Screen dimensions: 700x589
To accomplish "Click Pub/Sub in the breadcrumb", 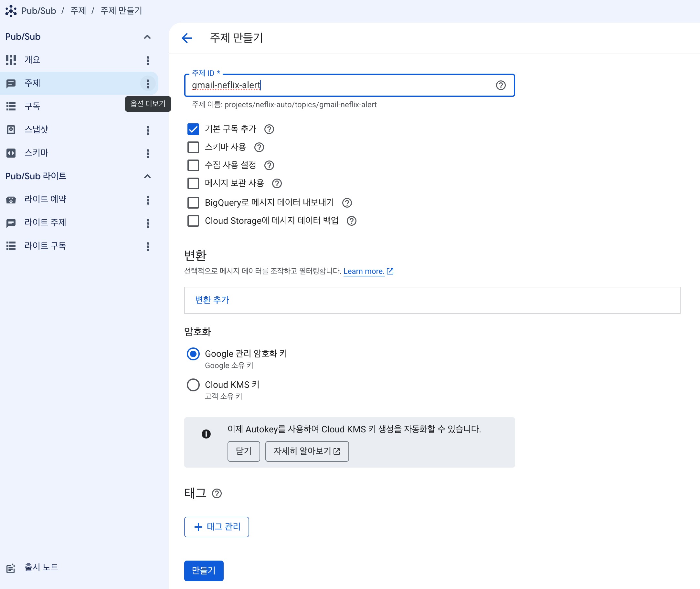I will coord(38,11).
